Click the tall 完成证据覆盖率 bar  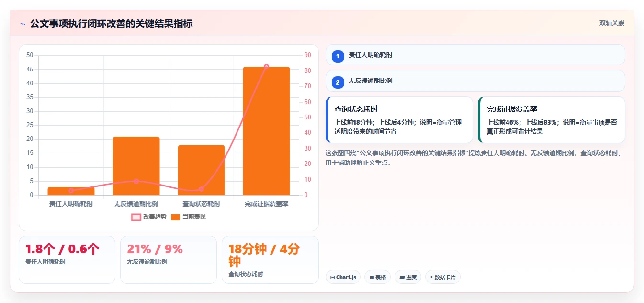(266, 131)
